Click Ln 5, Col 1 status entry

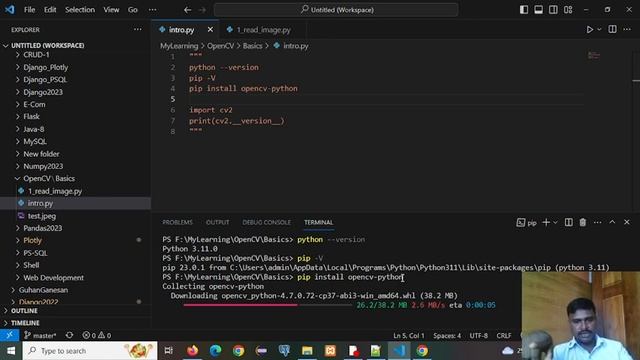(409, 336)
